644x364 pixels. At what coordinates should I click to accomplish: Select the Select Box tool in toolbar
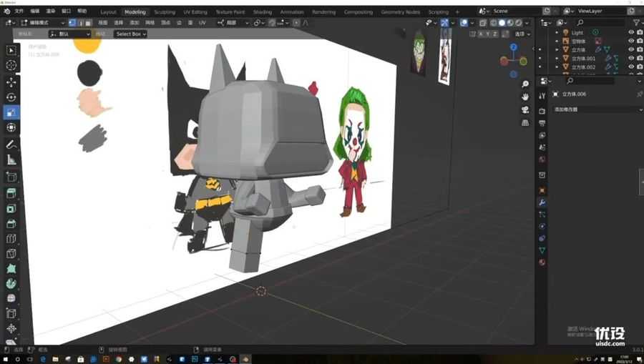[x=11, y=51]
